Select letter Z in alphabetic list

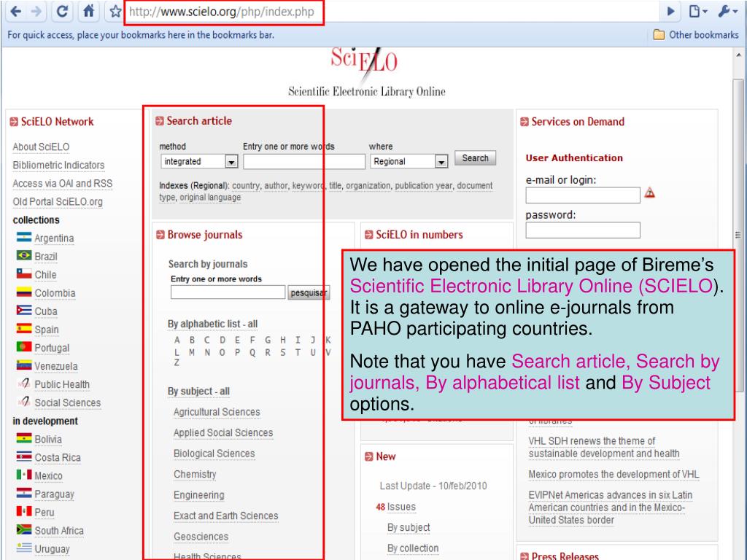(x=177, y=363)
